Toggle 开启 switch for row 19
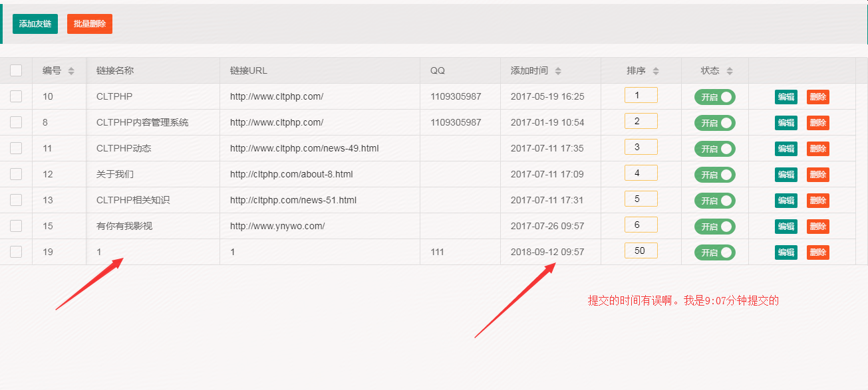This screenshot has width=868, height=390. point(715,252)
